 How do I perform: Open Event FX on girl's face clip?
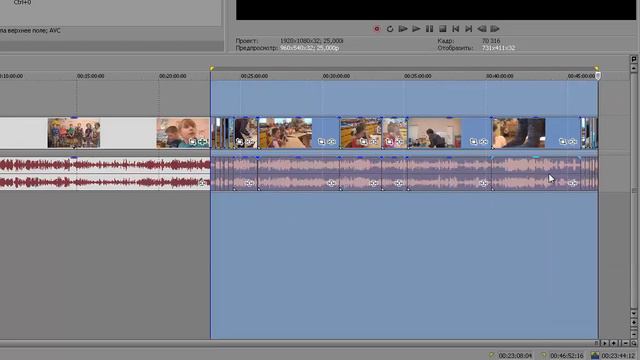coord(202,142)
